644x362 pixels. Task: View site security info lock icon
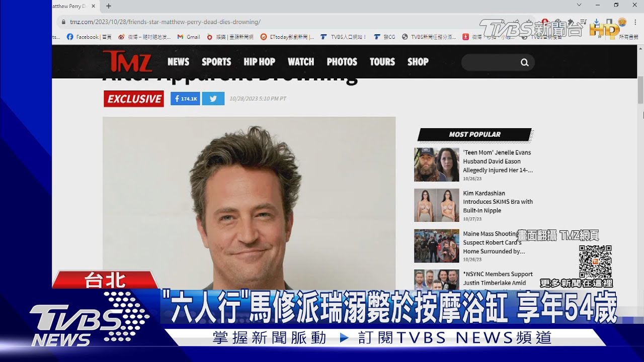[x=63, y=22]
